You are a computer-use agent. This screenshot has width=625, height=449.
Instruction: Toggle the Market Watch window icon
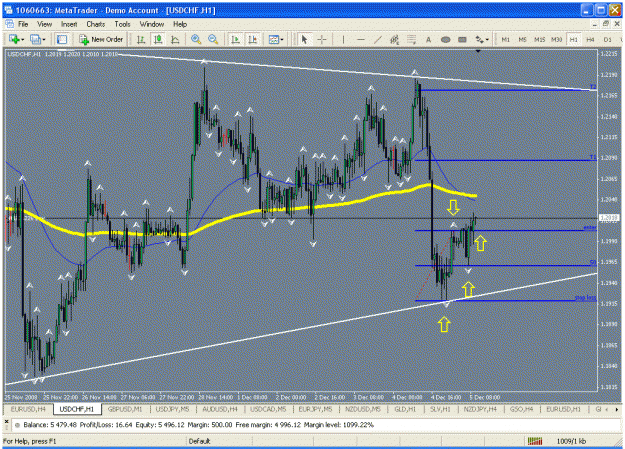(x=62, y=39)
